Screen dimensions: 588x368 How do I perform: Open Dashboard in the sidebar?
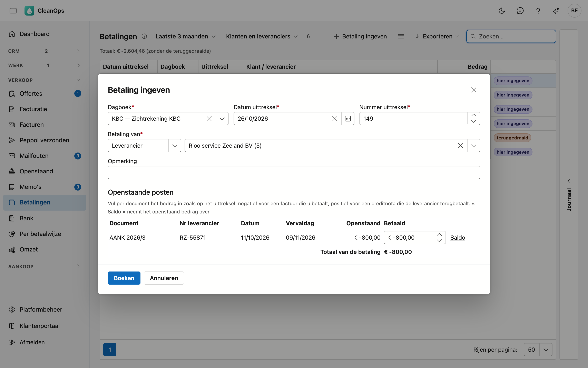click(x=45, y=34)
